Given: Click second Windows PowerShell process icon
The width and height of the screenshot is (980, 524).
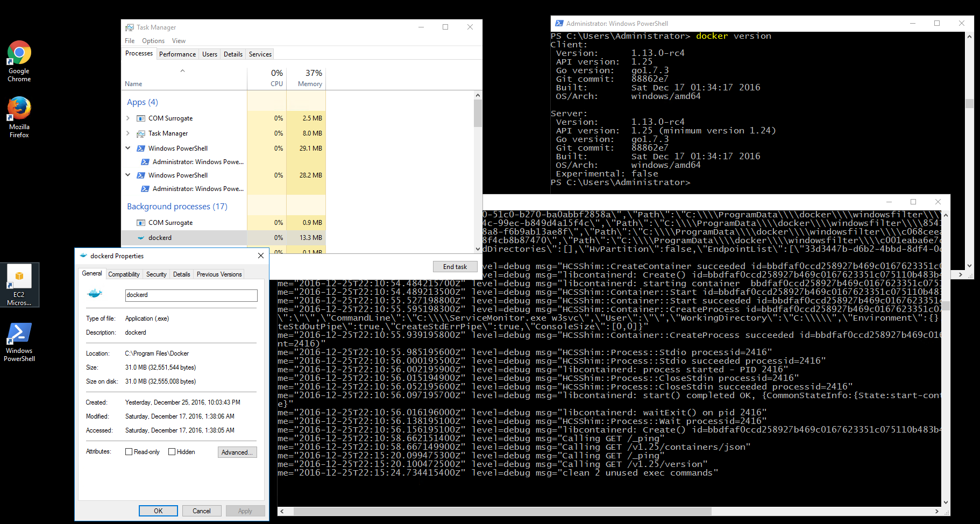Looking at the screenshot, I should pyautogui.click(x=141, y=175).
